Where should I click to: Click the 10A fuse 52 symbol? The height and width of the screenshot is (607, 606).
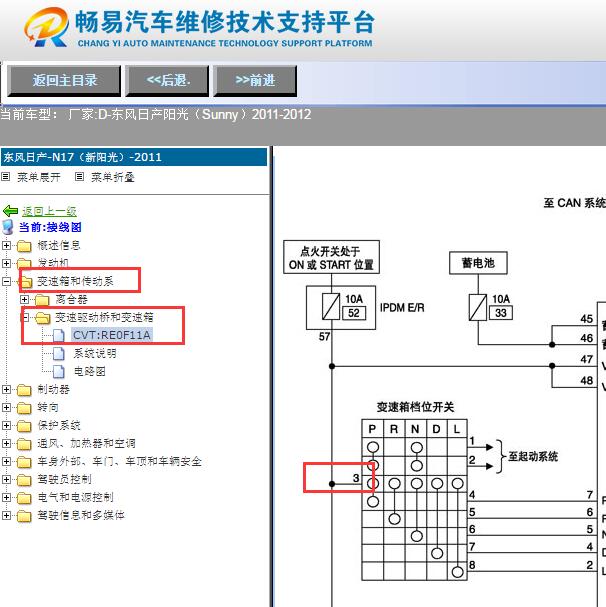pos(331,307)
